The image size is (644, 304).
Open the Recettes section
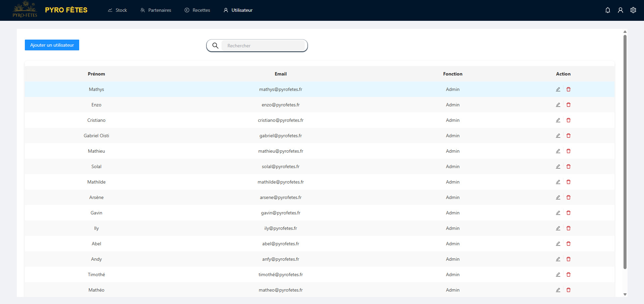click(197, 10)
